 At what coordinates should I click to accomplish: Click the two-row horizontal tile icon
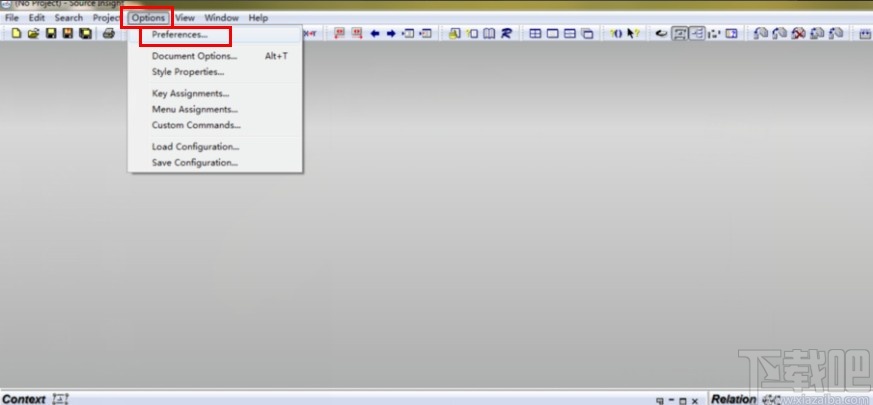pos(570,33)
